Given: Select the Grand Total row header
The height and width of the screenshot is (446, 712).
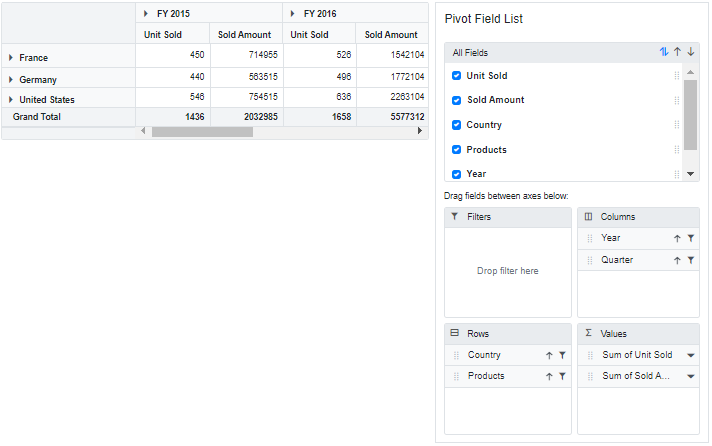Looking at the screenshot, I should [69, 117].
